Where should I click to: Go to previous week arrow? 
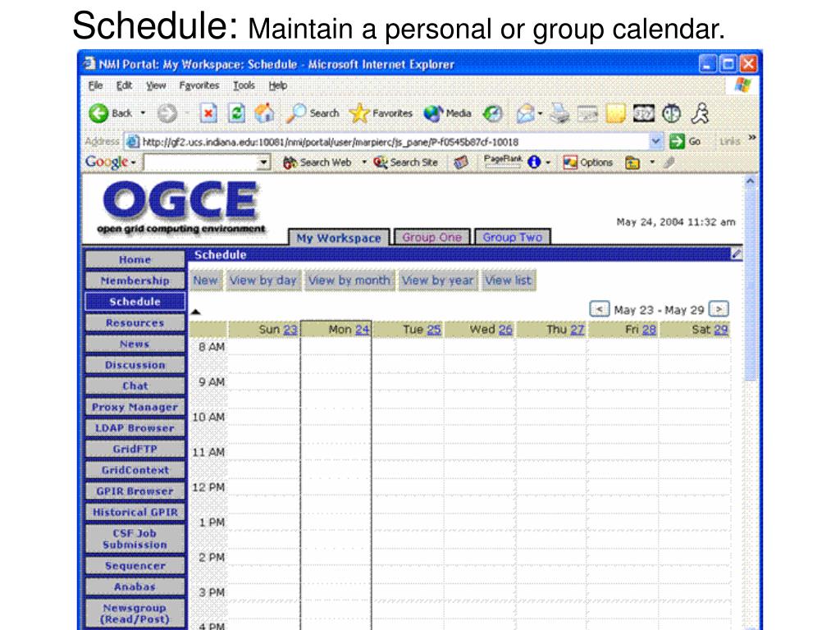click(600, 309)
